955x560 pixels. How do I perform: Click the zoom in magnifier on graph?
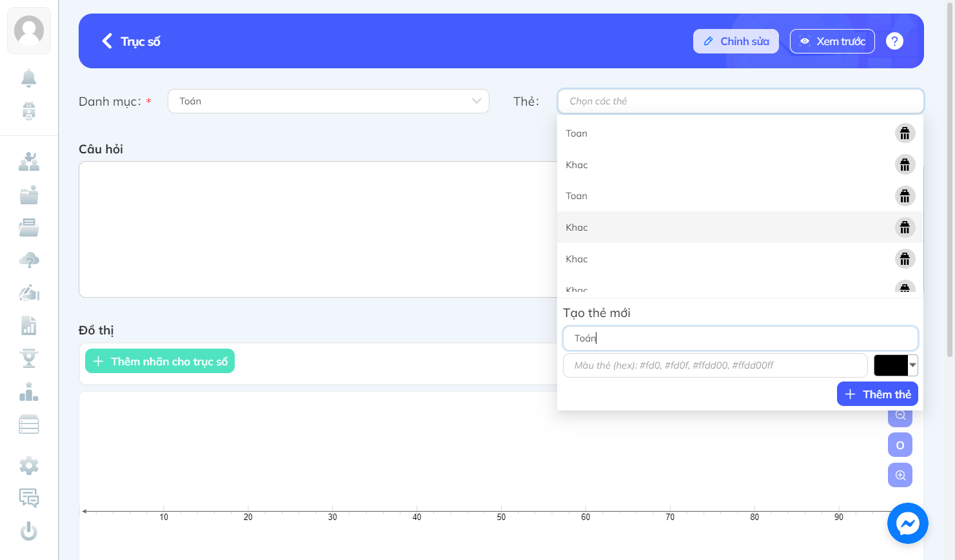click(900, 475)
